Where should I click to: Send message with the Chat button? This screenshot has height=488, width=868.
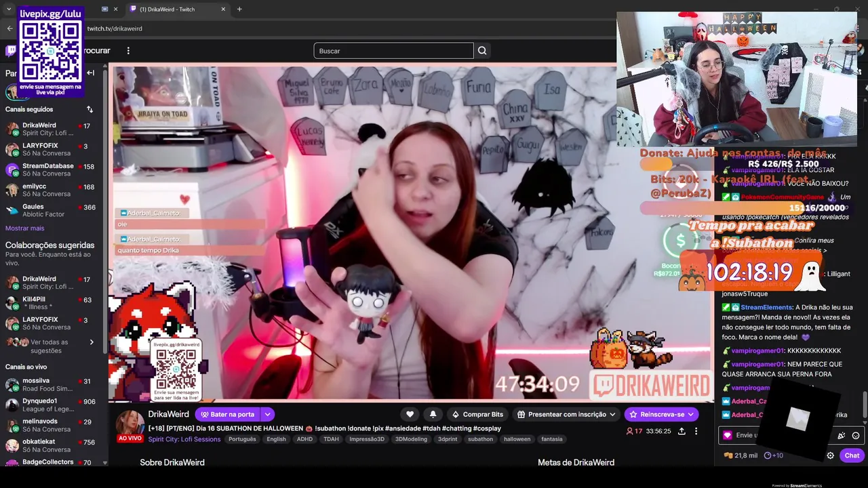pyautogui.click(x=852, y=455)
